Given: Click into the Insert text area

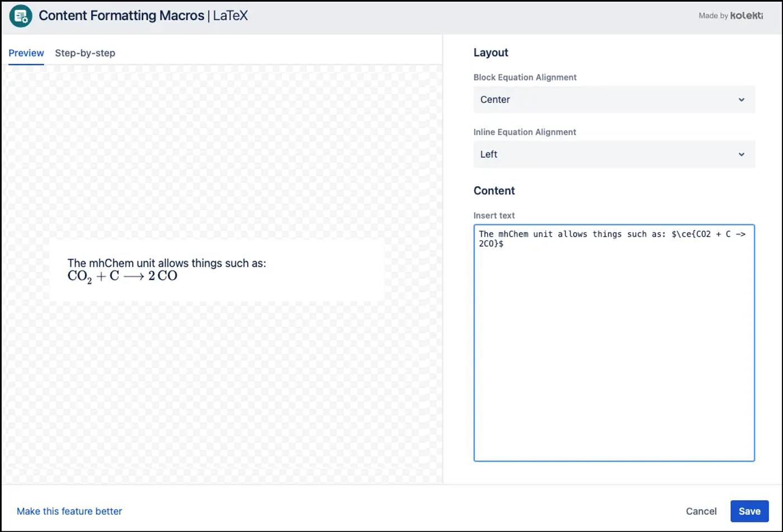Looking at the screenshot, I should pos(614,343).
